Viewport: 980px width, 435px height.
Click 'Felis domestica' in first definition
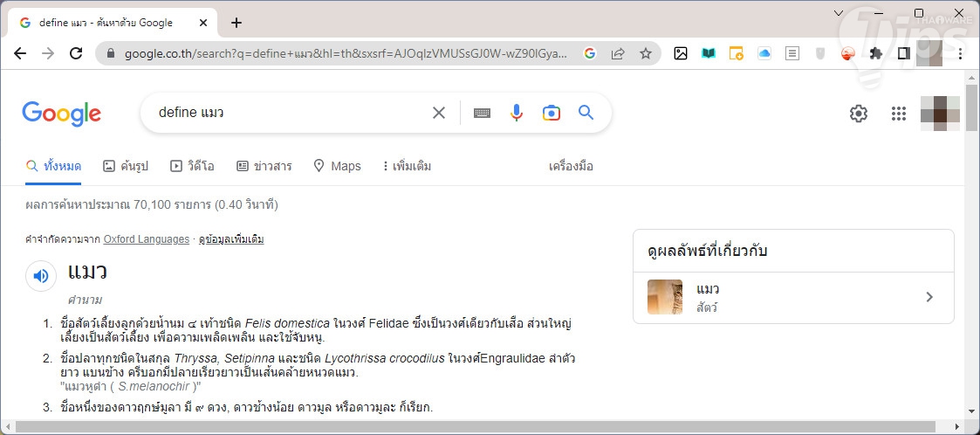tap(287, 323)
